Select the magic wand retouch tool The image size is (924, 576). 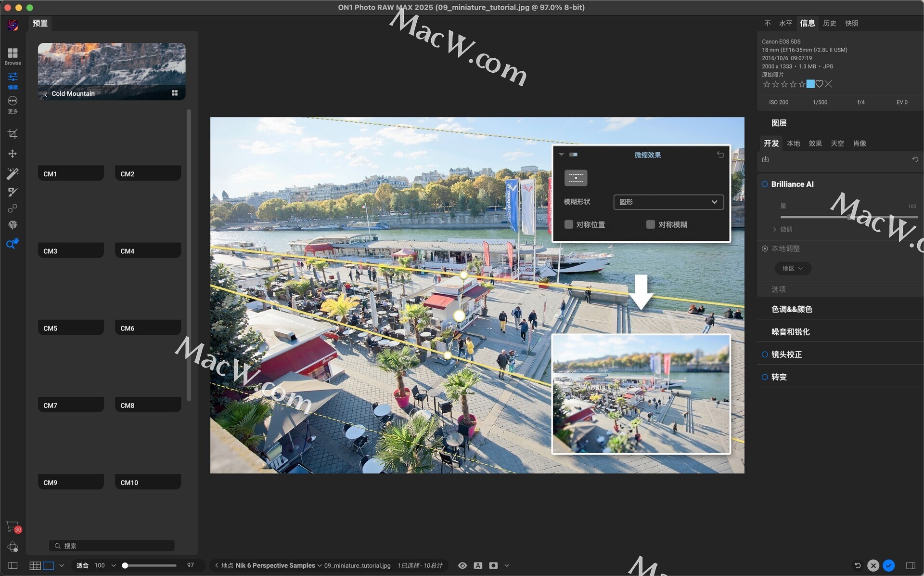[13, 173]
